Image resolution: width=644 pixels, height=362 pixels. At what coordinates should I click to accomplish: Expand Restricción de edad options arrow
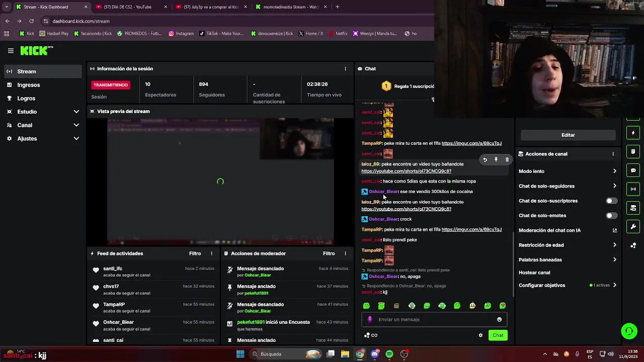[x=614, y=245]
